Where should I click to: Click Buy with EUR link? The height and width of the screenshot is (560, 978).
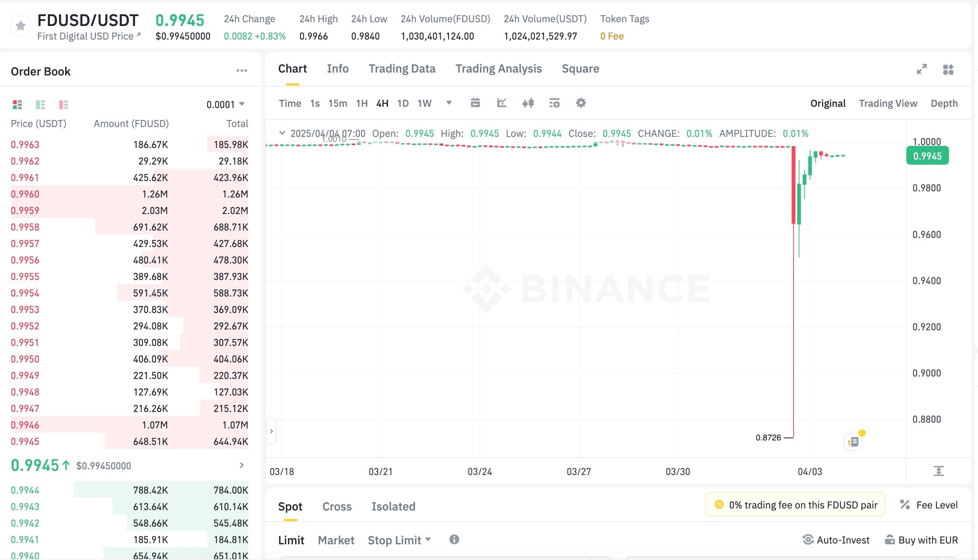pos(921,540)
